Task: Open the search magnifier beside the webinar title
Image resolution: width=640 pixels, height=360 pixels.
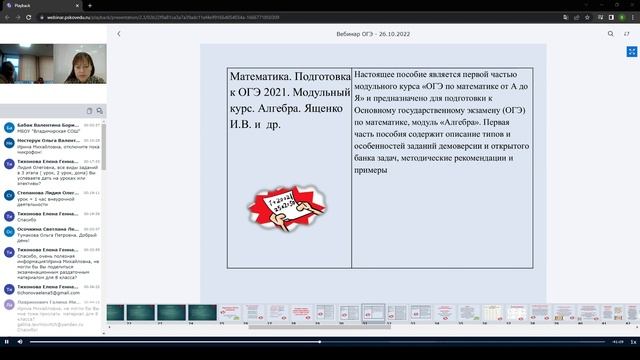Action: pyautogui.click(x=610, y=34)
